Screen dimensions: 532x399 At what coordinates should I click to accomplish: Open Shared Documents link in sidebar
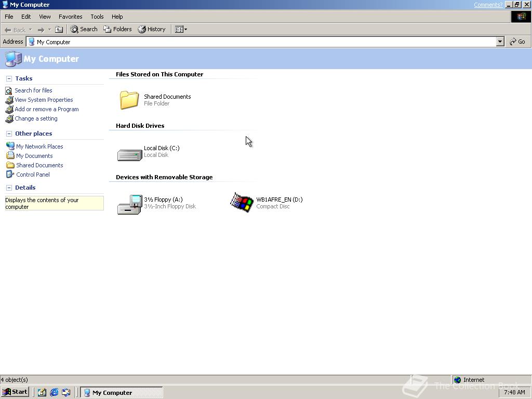tap(39, 165)
